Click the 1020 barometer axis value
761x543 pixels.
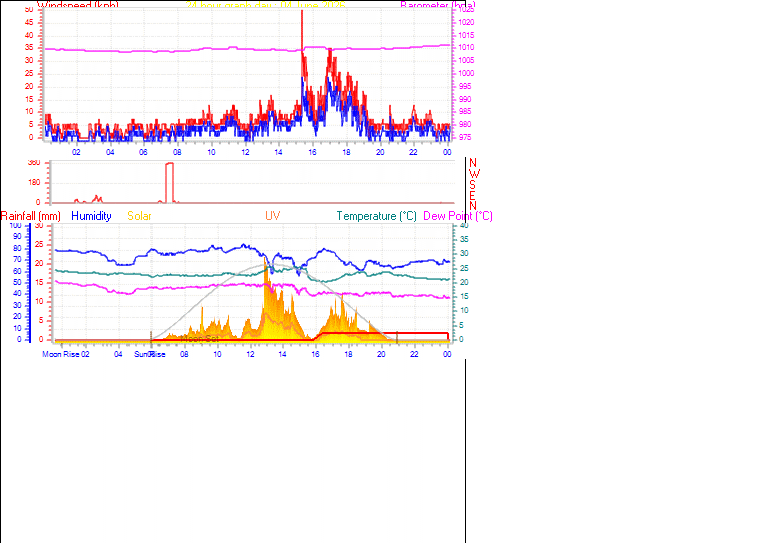[466, 22]
